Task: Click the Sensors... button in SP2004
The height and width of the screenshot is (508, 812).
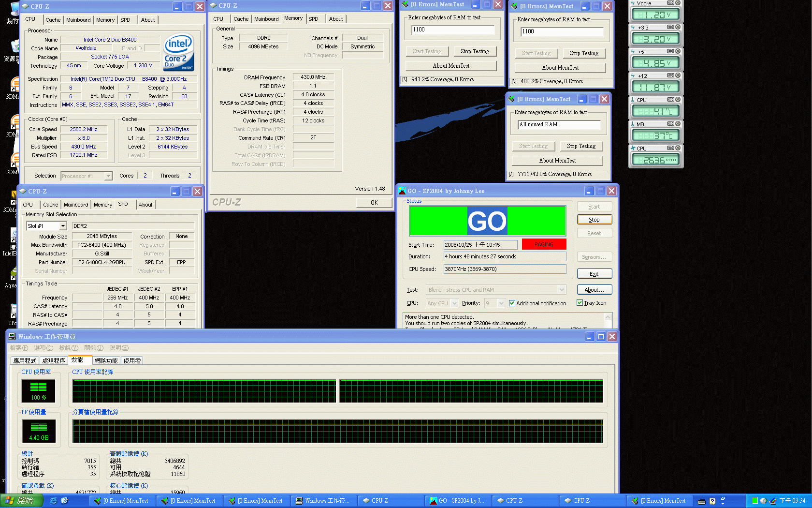Action: click(x=594, y=257)
